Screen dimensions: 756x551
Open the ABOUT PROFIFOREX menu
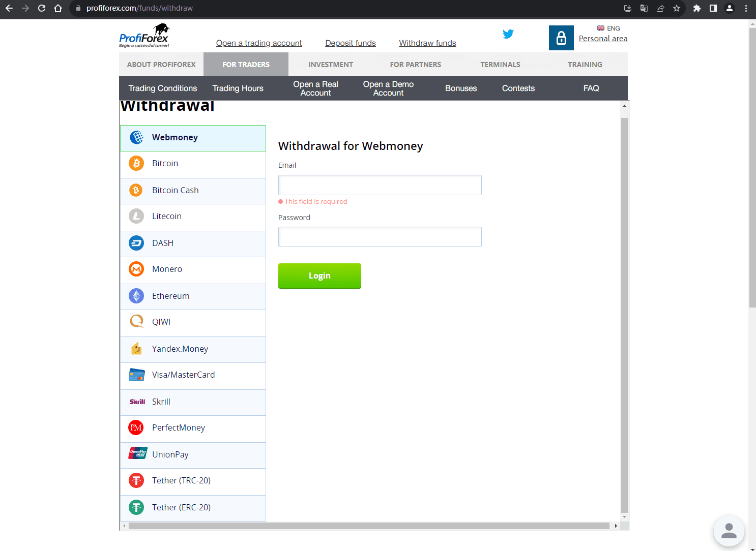coord(161,65)
